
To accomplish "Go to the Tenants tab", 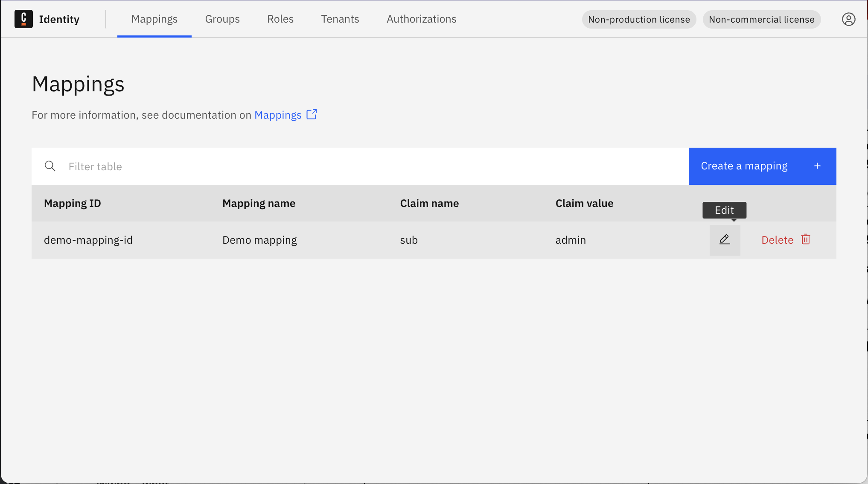I will pyautogui.click(x=340, y=19).
